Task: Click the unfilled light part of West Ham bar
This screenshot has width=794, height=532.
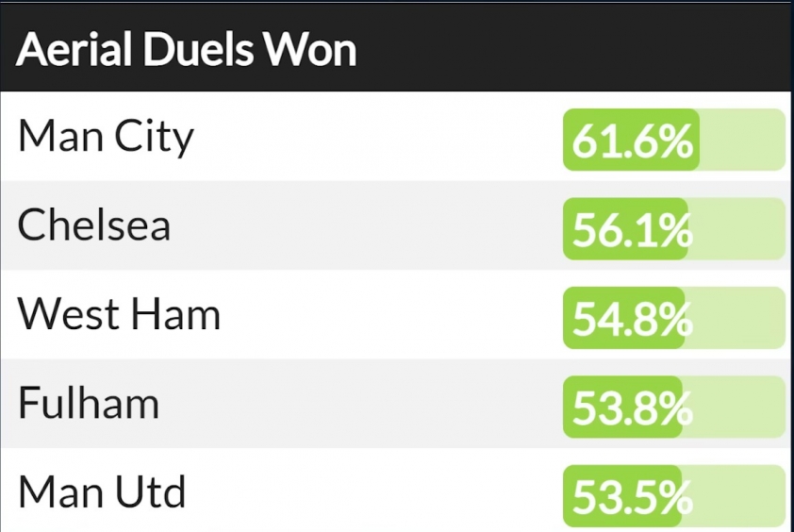Action: click(x=736, y=318)
